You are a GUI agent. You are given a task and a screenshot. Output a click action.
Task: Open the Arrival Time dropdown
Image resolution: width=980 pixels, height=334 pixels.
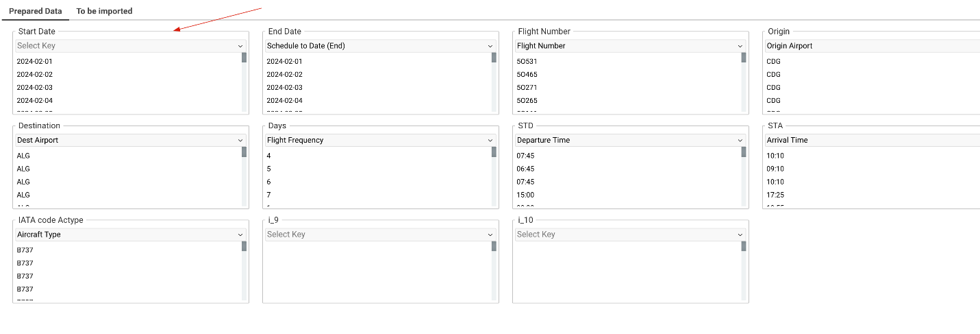870,140
